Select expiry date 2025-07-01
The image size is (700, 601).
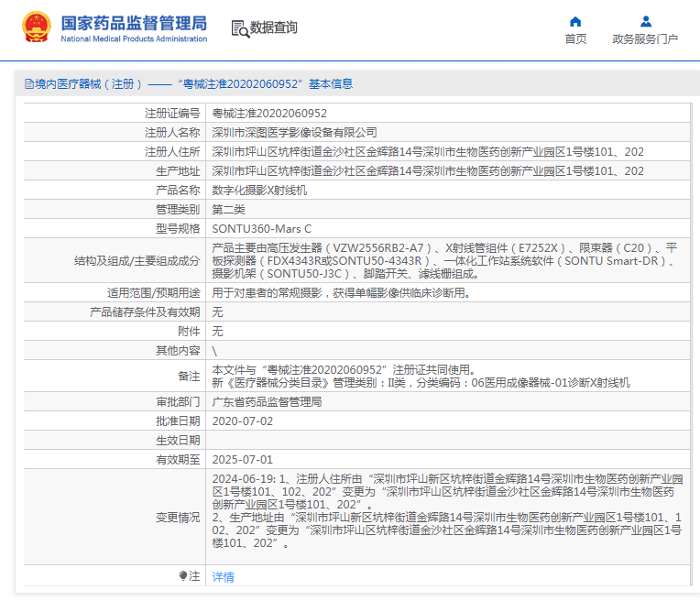243,460
